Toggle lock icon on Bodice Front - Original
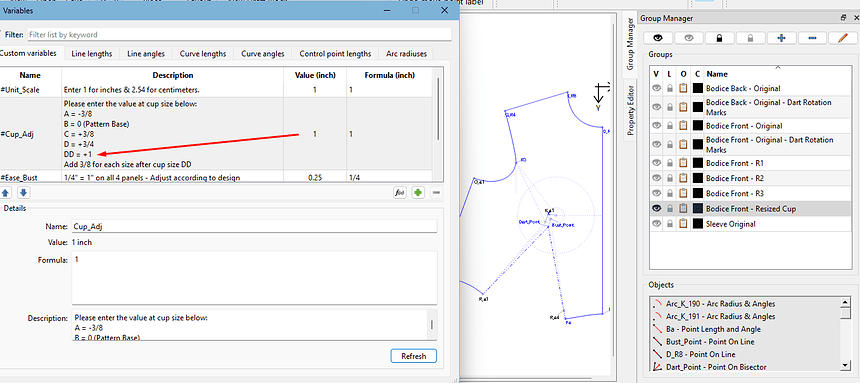The image size is (860, 383). pyautogui.click(x=670, y=126)
